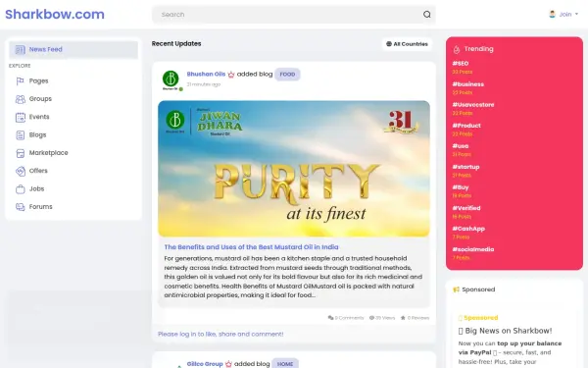Open the Join dropdown arrow
The height and width of the screenshot is (368, 588).
(577, 15)
